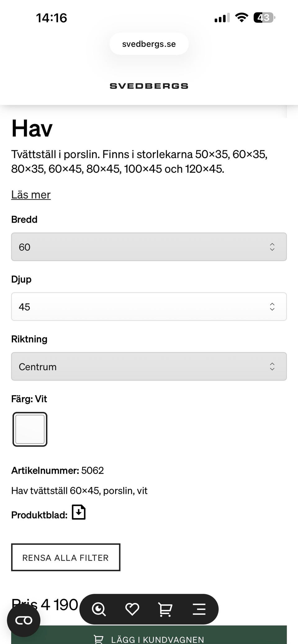298x644 pixels.
Task: Tap the Wi-Fi status icon
Action: (x=242, y=17)
